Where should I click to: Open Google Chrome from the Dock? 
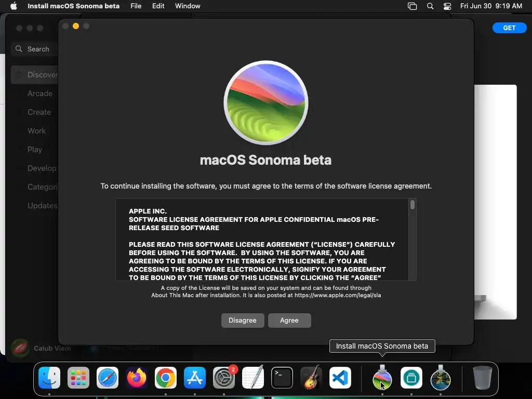(x=166, y=378)
